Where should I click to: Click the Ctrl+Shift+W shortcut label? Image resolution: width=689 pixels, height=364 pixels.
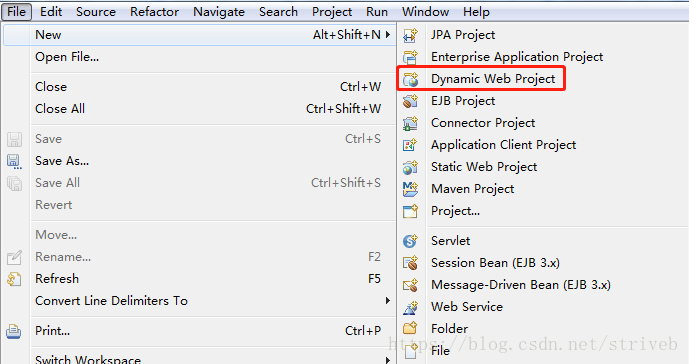[344, 109]
